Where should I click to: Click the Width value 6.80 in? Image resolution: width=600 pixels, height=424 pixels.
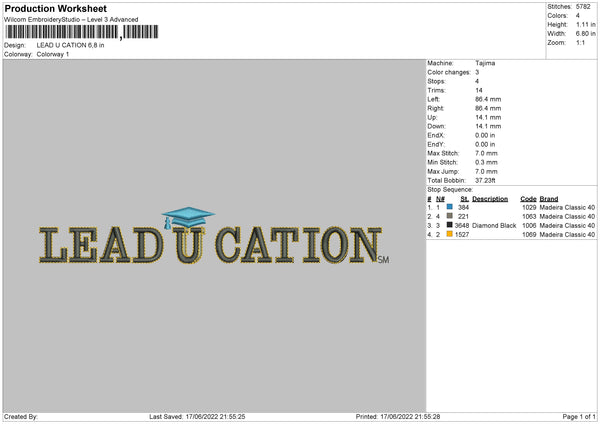click(x=585, y=34)
